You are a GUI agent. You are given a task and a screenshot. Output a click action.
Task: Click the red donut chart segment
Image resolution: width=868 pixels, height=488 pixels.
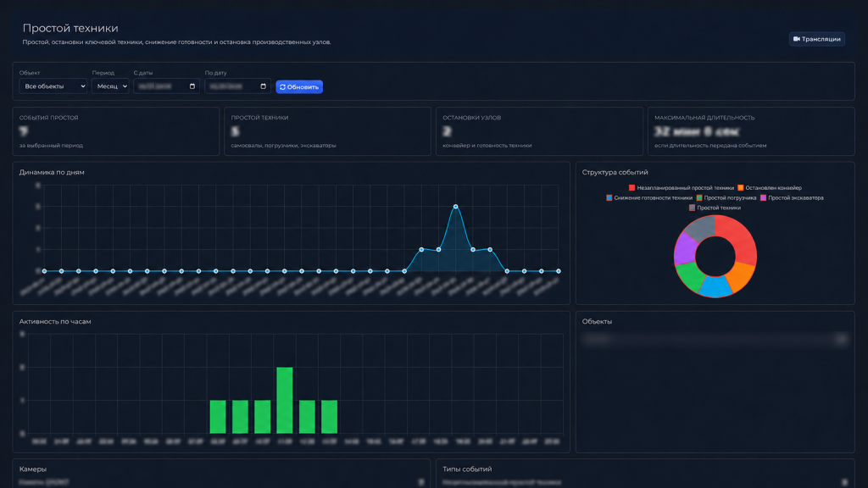739,237
